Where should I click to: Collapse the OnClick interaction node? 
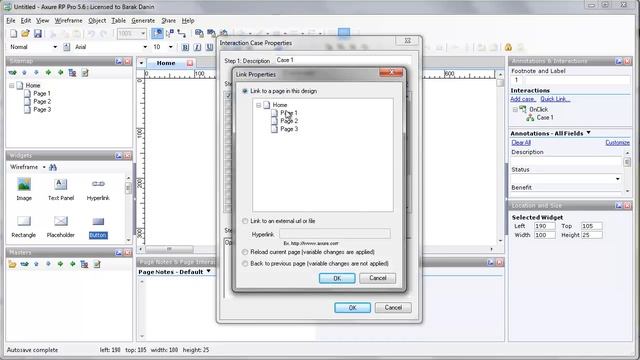(x=515, y=109)
